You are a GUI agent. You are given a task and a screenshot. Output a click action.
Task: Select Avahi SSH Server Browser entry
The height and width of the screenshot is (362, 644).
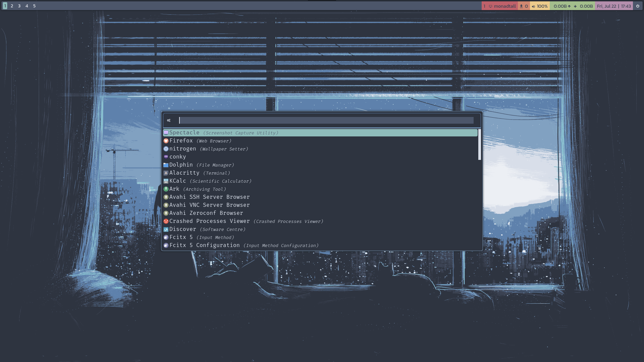pos(209,197)
